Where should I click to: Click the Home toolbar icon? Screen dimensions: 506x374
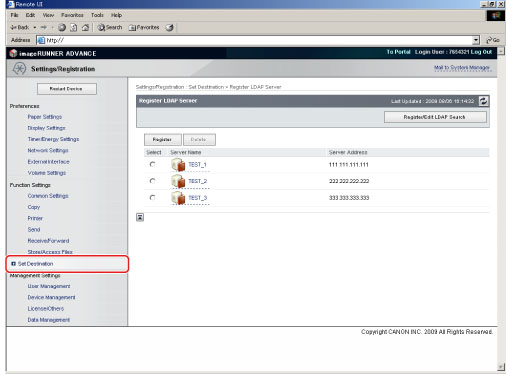pyautogui.click(x=85, y=27)
